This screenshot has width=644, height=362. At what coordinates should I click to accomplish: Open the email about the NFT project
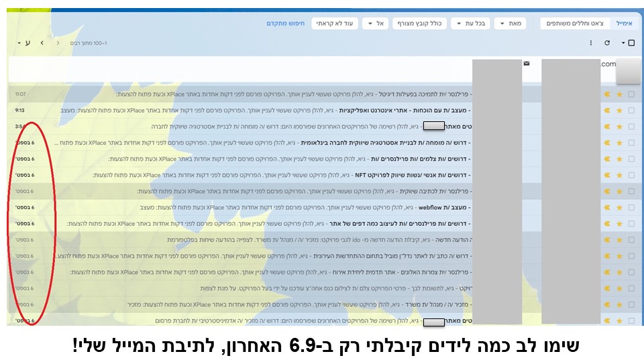click(302, 175)
